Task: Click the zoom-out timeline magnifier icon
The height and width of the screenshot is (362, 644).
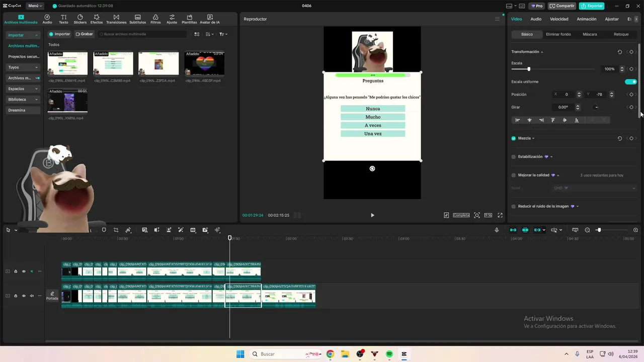Action: coord(587,230)
